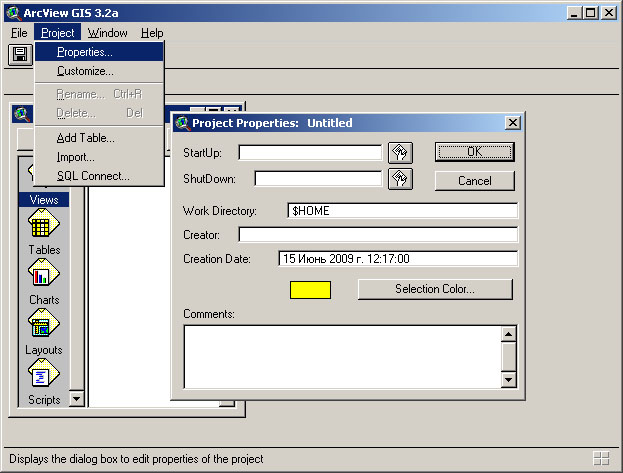Viewport: 623px width, 473px height.
Task: Choose Add Table... menu entry
Action: (99, 138)
